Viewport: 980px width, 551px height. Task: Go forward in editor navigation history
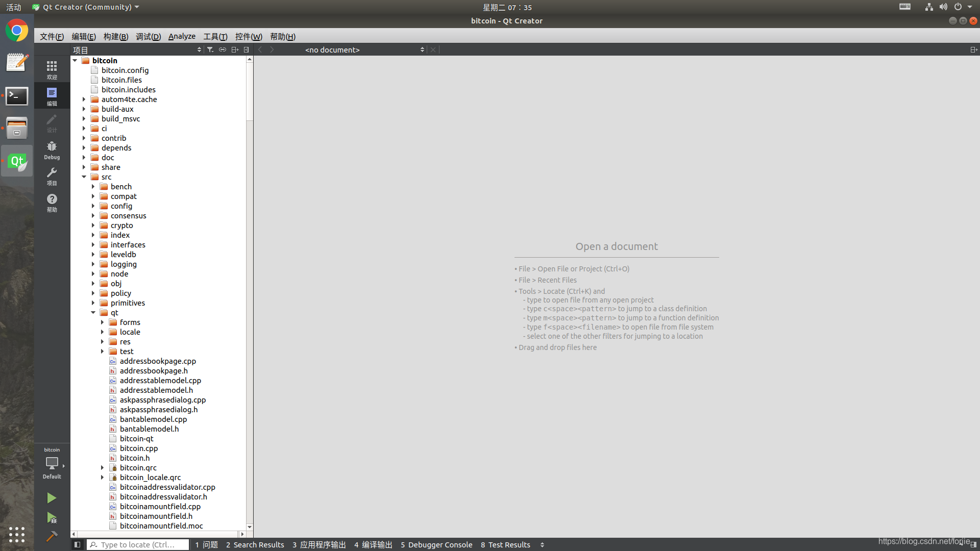coord(272,49)
